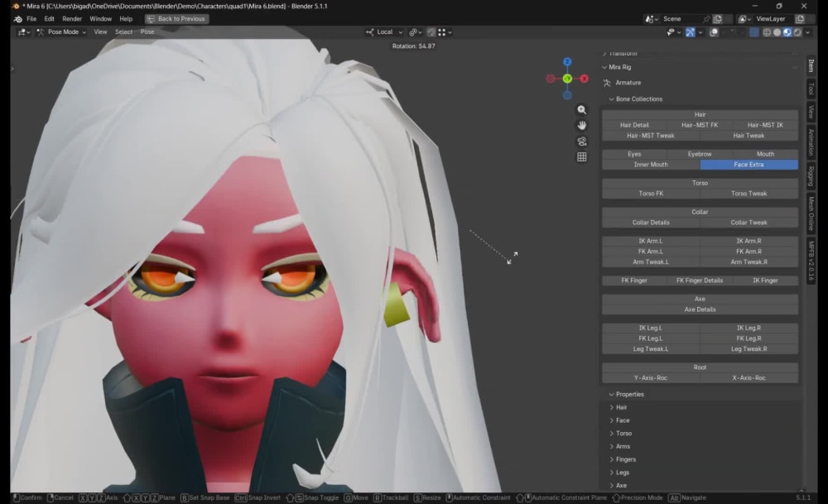Toggle the Face Extra bone collection

point(749,165)
